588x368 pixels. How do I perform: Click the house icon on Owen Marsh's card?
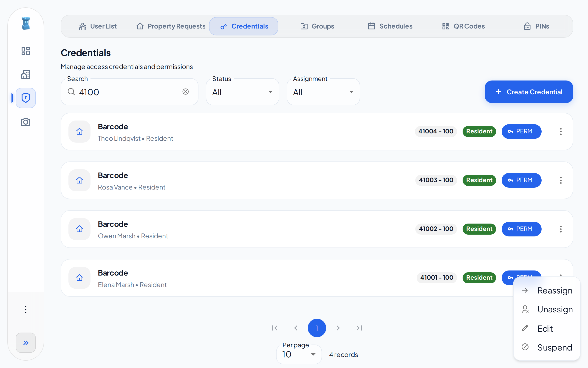pyautogui.click(x=79, y=229)
